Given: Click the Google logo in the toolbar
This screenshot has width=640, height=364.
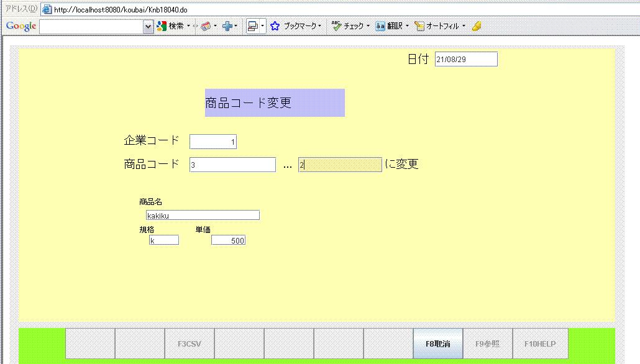Looking at the screenshot, I should point(21,26).
